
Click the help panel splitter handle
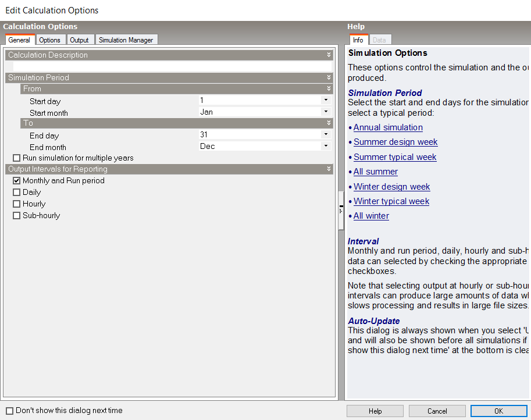(x=341, y=211)
